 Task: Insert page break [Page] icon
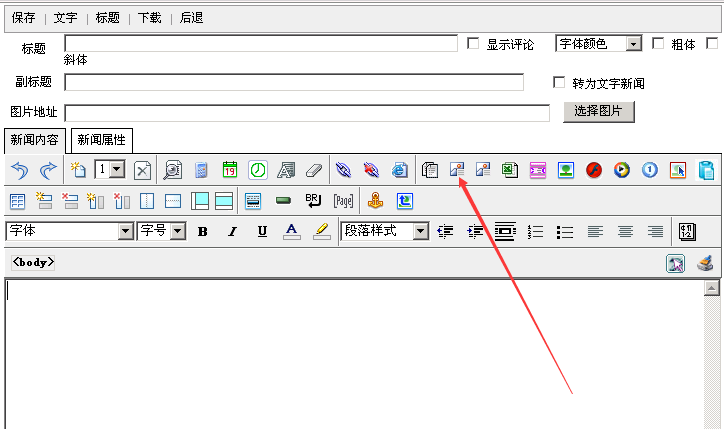click(x=343, y=201)
